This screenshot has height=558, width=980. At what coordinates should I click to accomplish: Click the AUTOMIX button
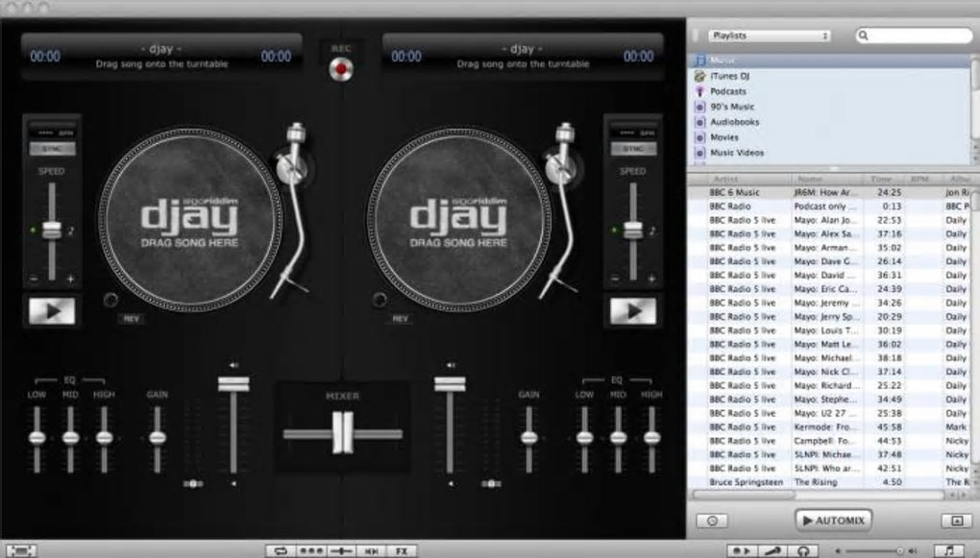[x=833, y=520]
